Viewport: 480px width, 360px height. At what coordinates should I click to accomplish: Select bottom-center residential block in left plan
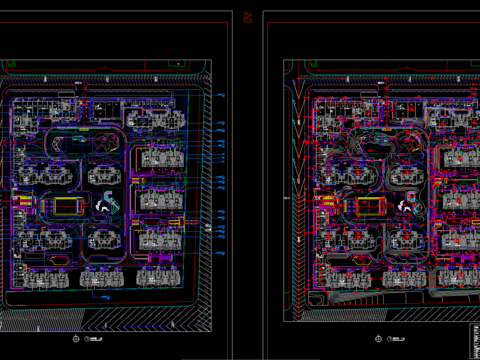(x=102, y=278)
